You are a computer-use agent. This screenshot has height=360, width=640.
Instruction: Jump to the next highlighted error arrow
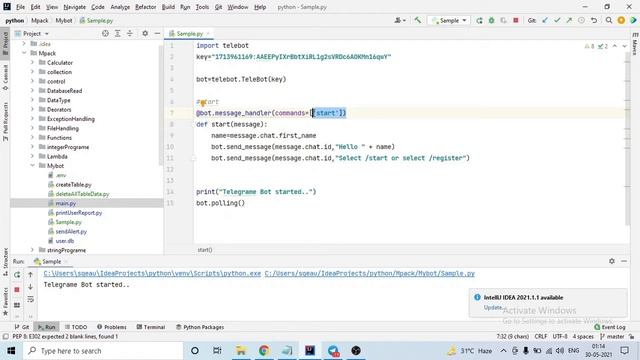[x=624, y=46]
